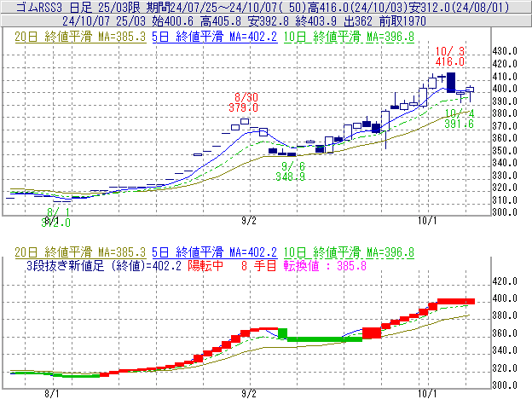Image resolution: width=532 pixels, height=405 pixels.
Task: Click the '3段抜き新値足 (終値)=402.2' label
Action: tap(104, 265)
